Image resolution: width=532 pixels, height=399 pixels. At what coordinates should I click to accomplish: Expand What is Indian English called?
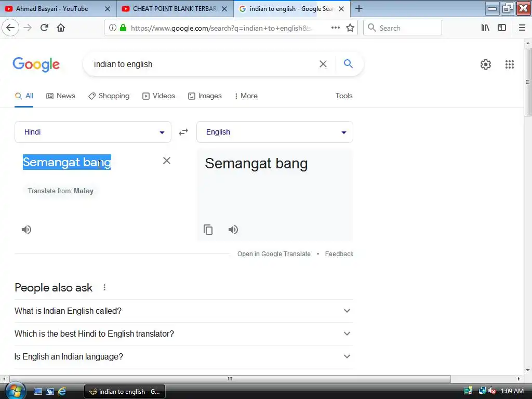184,311
